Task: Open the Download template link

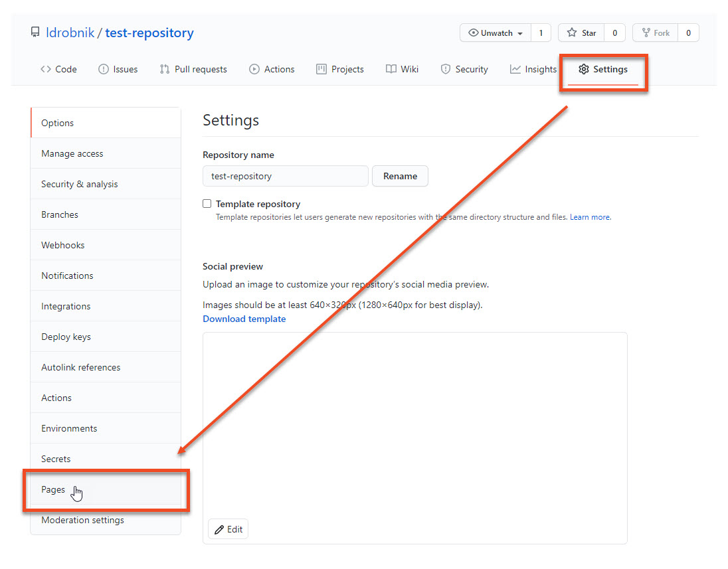Action: coord(244,319)
